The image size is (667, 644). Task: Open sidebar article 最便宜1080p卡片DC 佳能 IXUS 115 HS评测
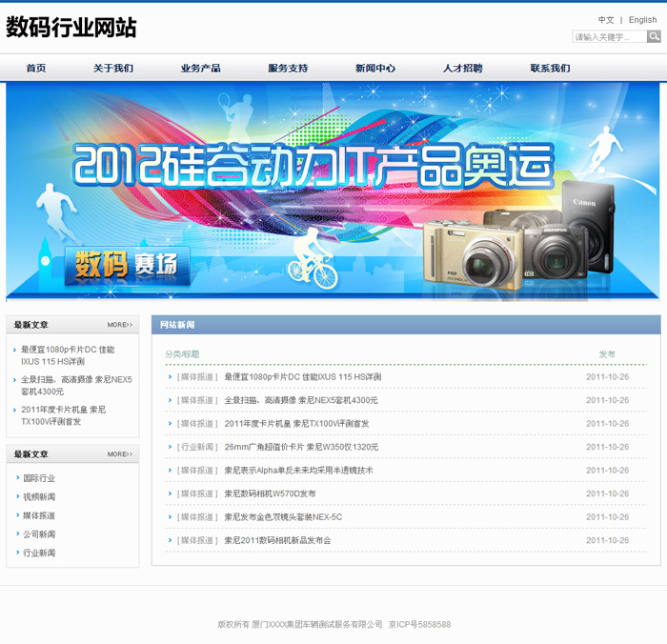pyautogui.click(x=68, y=355)
